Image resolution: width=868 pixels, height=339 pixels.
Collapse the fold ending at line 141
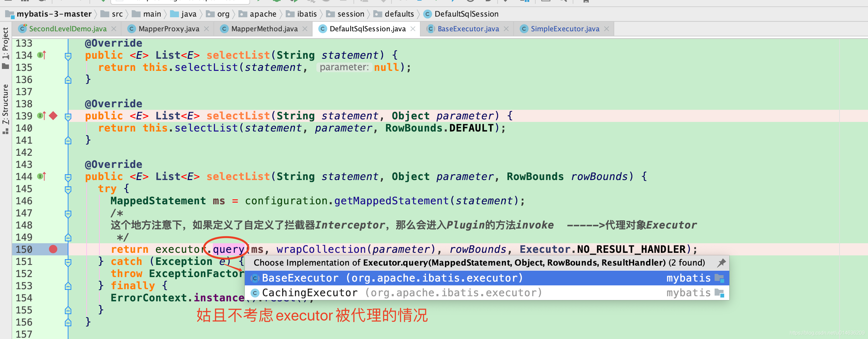(x=68, y=140)
